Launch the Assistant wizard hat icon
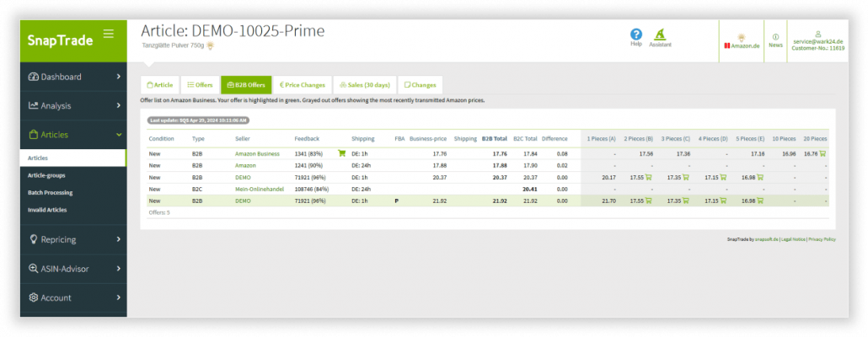The height and width of the screenshot is (337, 868). [660, 35]
